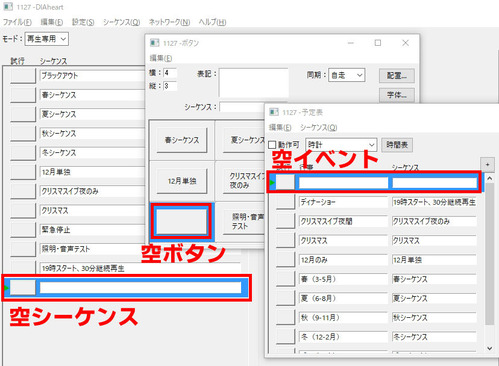Open the モード dropdown showing 再生専用
This screenshot has width=499, height=366.
coord(47,39)
